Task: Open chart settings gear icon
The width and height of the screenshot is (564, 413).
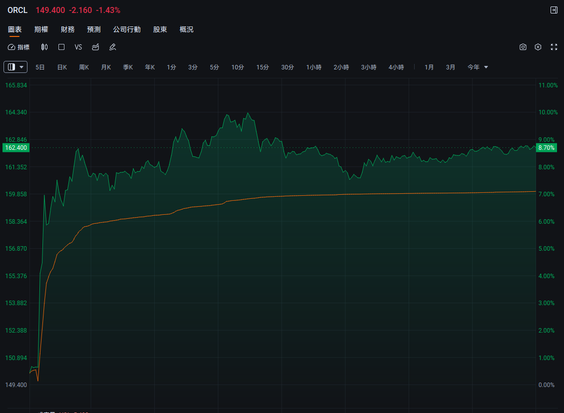Action: 538,47
